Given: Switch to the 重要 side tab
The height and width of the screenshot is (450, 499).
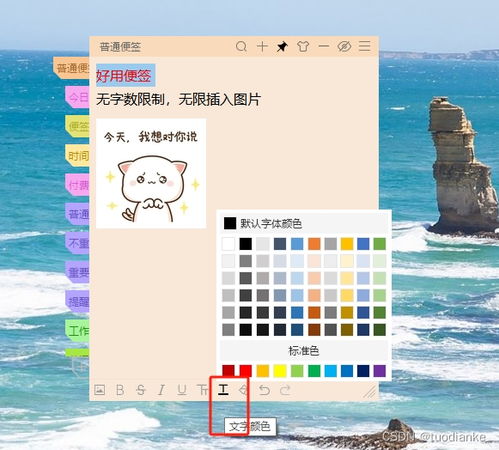Looking at the screenshot, I should pos(77,272).
